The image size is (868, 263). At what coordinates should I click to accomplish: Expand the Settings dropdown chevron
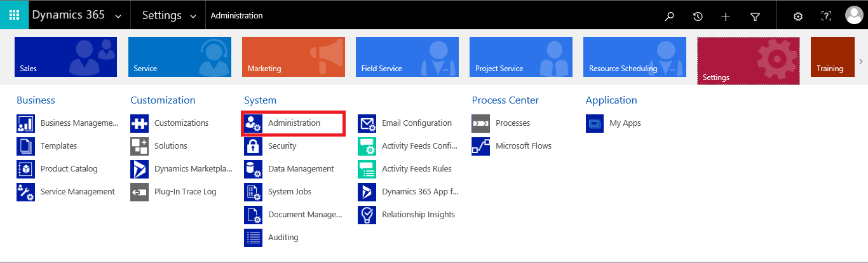(193, 17)
